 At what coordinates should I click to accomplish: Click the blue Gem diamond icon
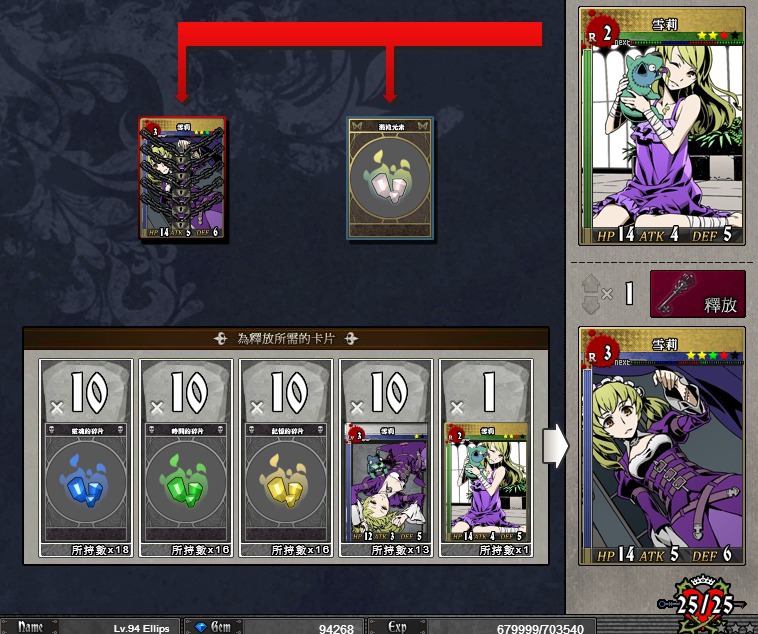click(x=201, y=627)
